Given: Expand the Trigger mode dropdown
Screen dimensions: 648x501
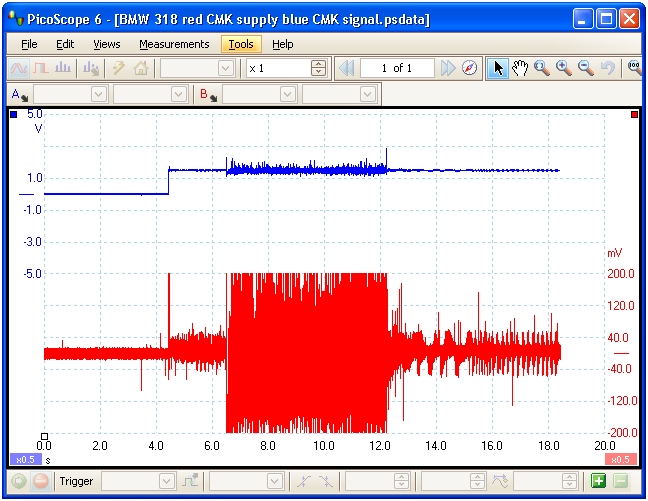Looking at the screenshot, I should pos(139,481).
